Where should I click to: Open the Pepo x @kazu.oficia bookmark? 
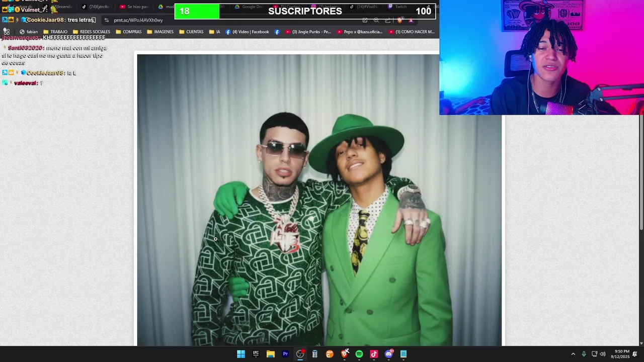(x=360, y=32)
